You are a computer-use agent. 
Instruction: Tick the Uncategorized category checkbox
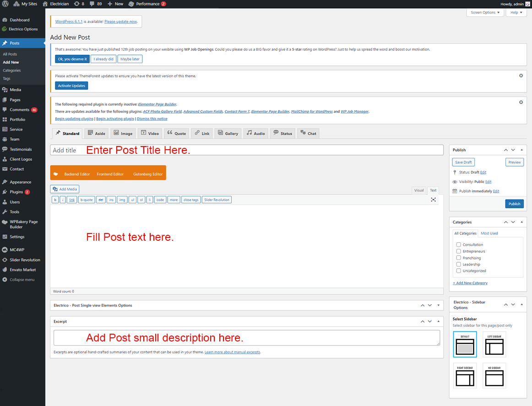click(458, 271)
